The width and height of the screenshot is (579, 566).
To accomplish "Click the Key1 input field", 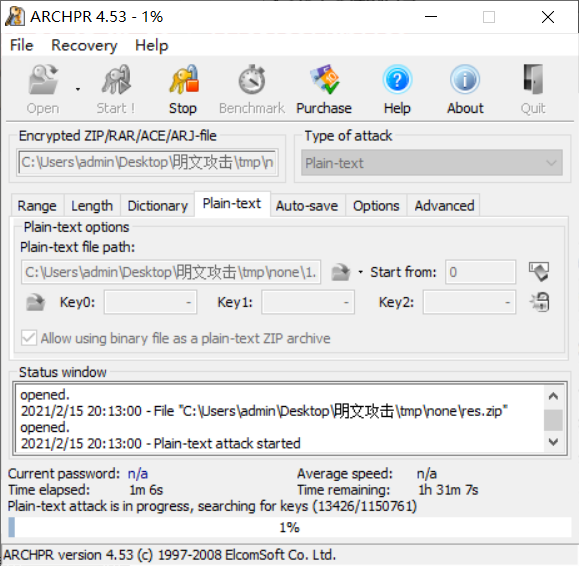I will pos(308,302).
